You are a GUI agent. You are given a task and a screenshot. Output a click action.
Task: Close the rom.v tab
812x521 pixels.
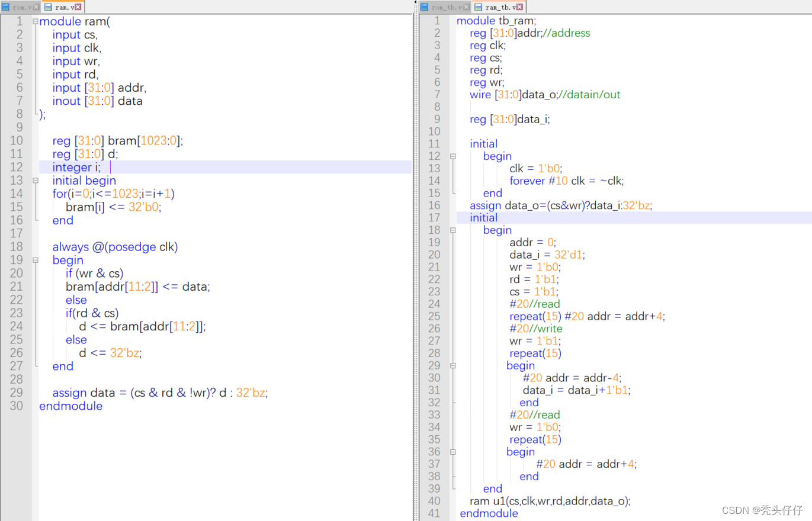pyautogui.click(x=36, y=7)
